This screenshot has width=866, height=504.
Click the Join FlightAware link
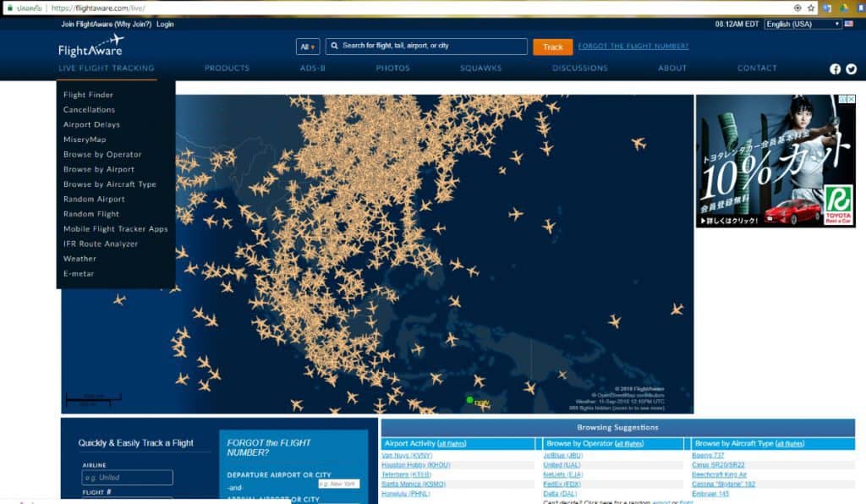pos(87,25)
